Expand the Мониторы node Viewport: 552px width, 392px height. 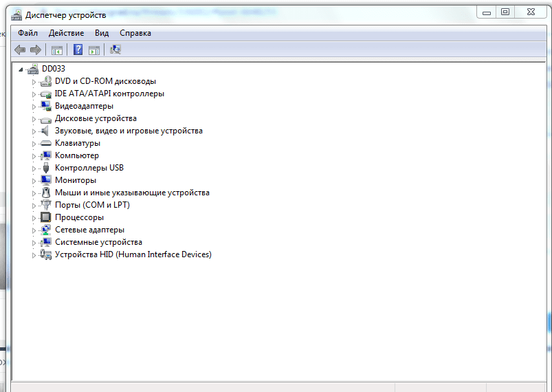(x=34, y=181)
